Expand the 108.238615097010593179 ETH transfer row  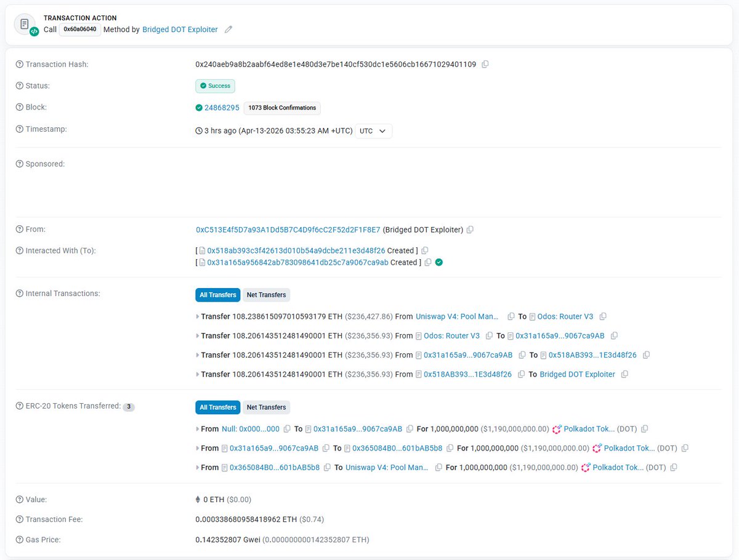click(198, 317)
